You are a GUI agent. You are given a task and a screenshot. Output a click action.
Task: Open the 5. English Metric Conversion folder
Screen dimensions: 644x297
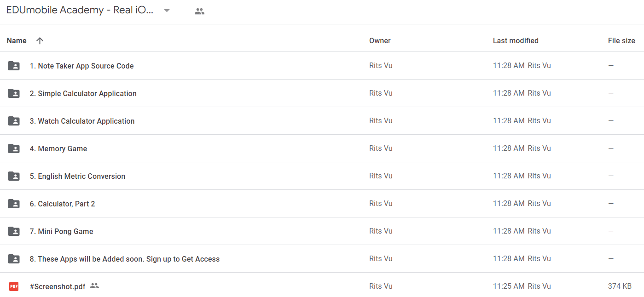coord(77,176)
